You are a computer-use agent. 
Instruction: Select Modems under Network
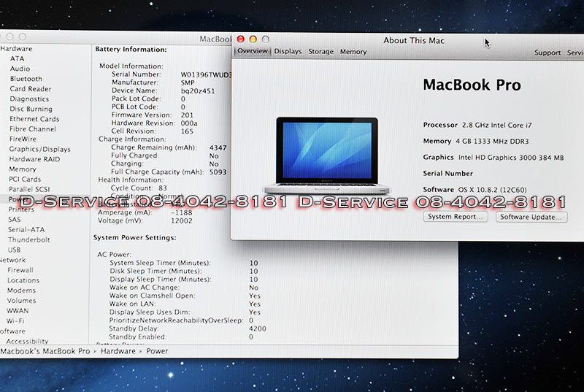point(22,291)
